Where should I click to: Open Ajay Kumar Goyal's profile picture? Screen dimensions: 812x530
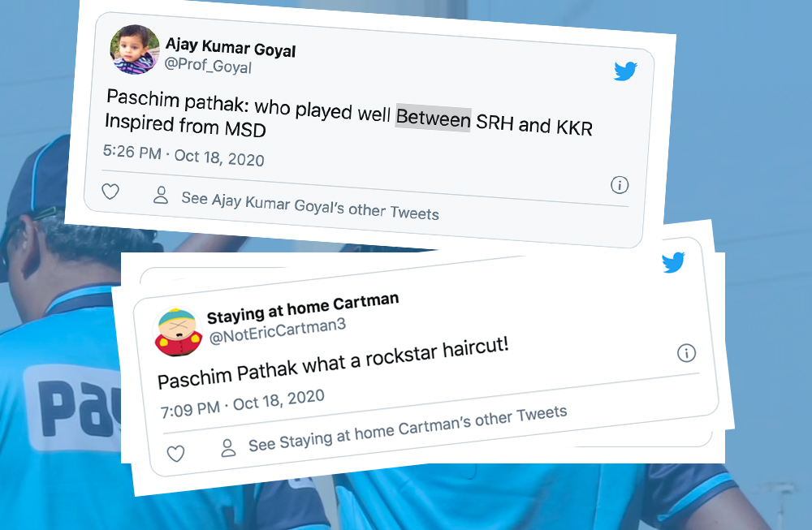(x=135, y=50)
